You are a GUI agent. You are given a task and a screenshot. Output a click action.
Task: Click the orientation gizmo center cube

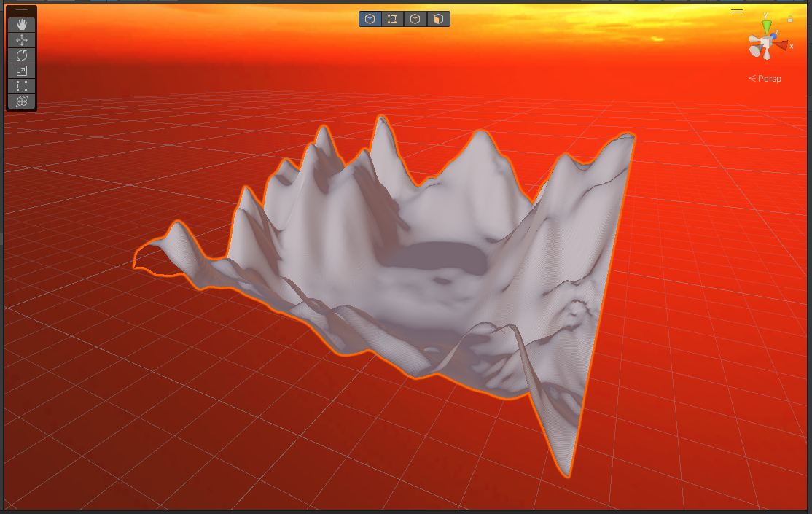point(766,42)
